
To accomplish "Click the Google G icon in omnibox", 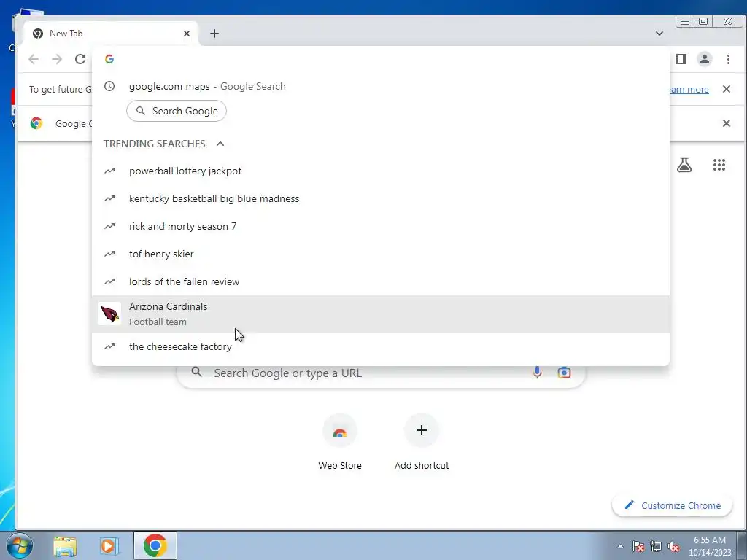I will pos(109,59).
